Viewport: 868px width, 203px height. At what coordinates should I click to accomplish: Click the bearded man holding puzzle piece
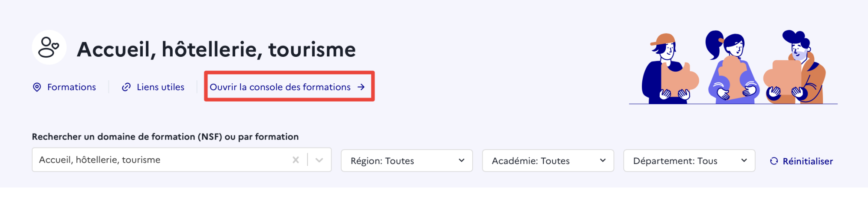[795, 67]
